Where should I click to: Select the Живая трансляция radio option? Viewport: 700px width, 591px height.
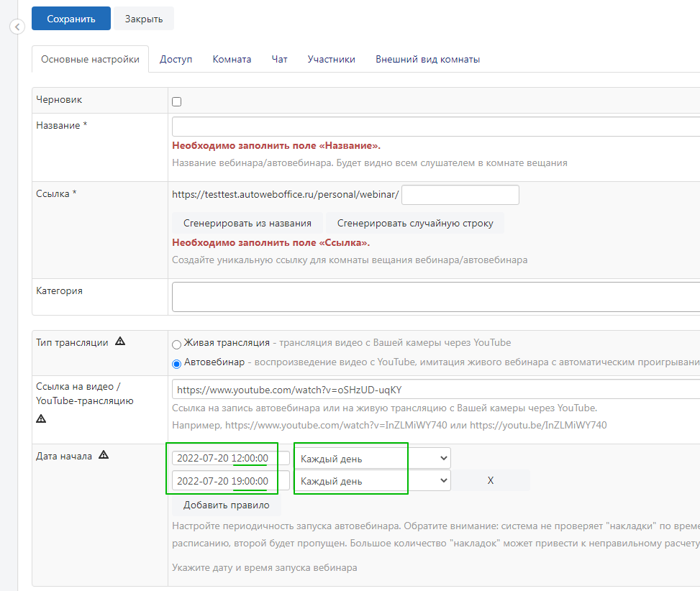point(176,344)
